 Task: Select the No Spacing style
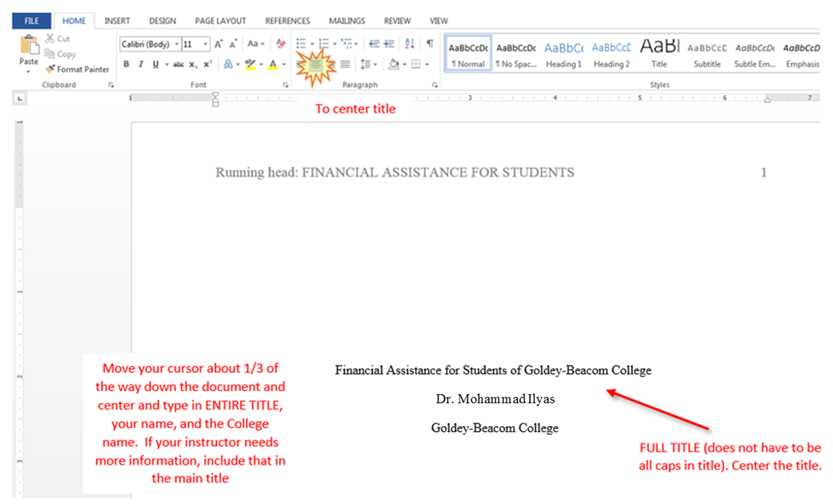tap(515, 54)
